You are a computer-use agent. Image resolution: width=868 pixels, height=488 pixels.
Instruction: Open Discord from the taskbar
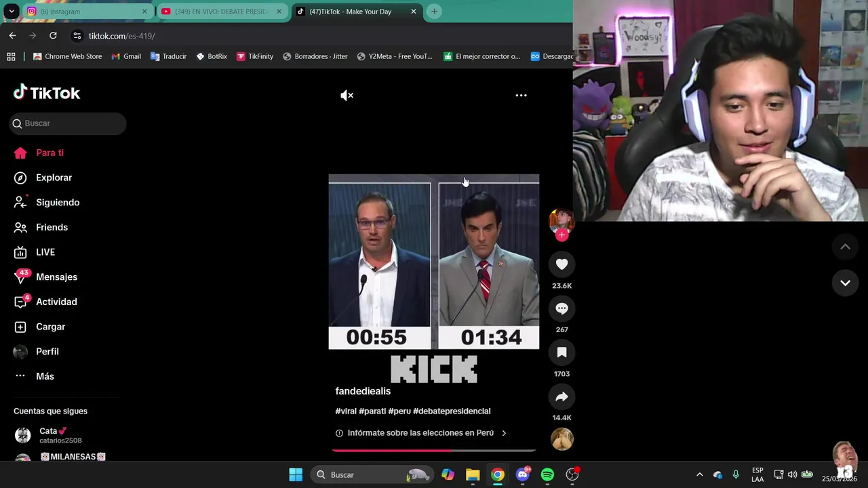(x=523, y=474)
